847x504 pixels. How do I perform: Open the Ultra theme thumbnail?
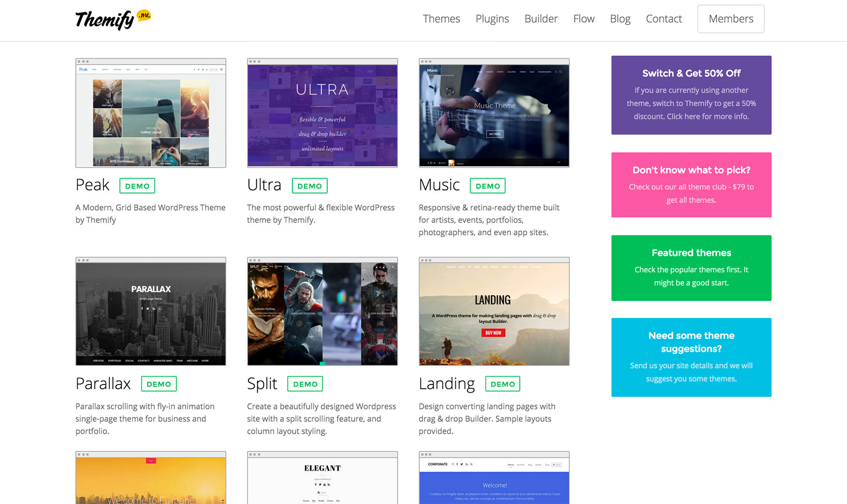tap(322, 113)
